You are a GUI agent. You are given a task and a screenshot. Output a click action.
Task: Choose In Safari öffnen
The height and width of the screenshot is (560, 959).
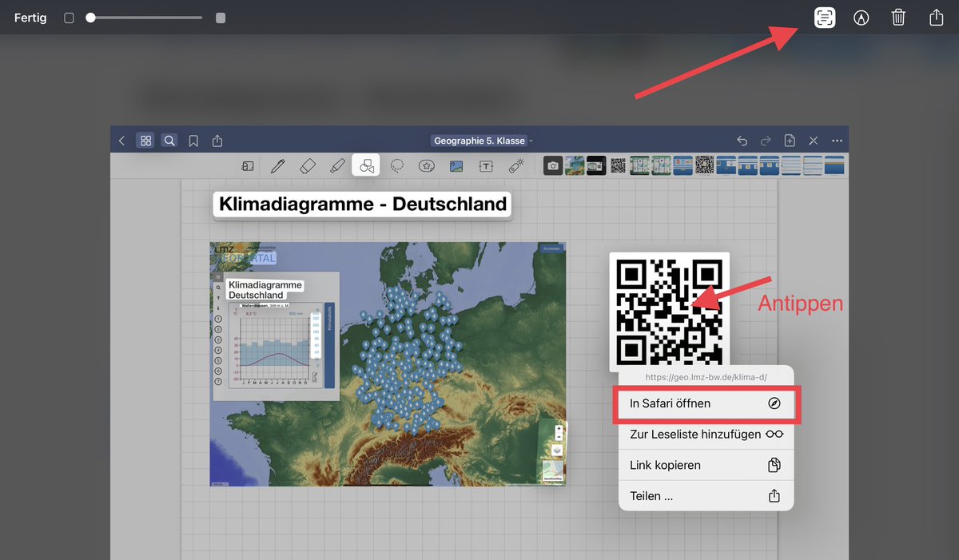(706, 403)
